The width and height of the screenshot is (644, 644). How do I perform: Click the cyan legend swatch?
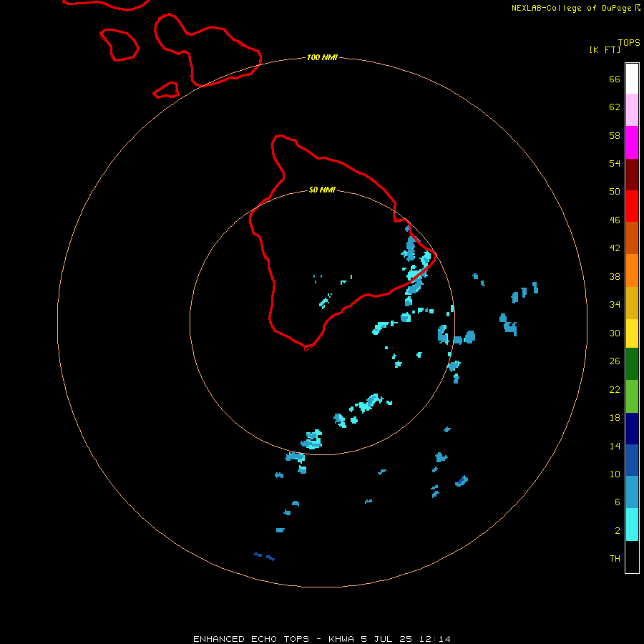[x=632, y=525]
